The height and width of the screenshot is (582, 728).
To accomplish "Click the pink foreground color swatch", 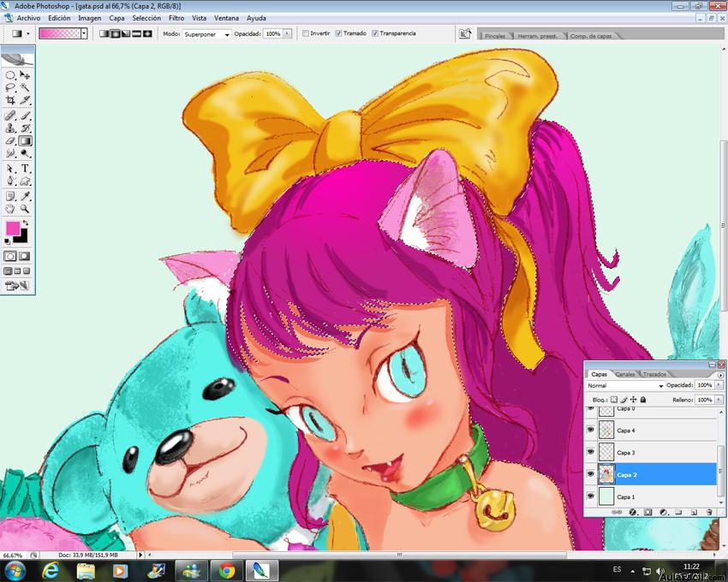I will (x=13, y=228).
